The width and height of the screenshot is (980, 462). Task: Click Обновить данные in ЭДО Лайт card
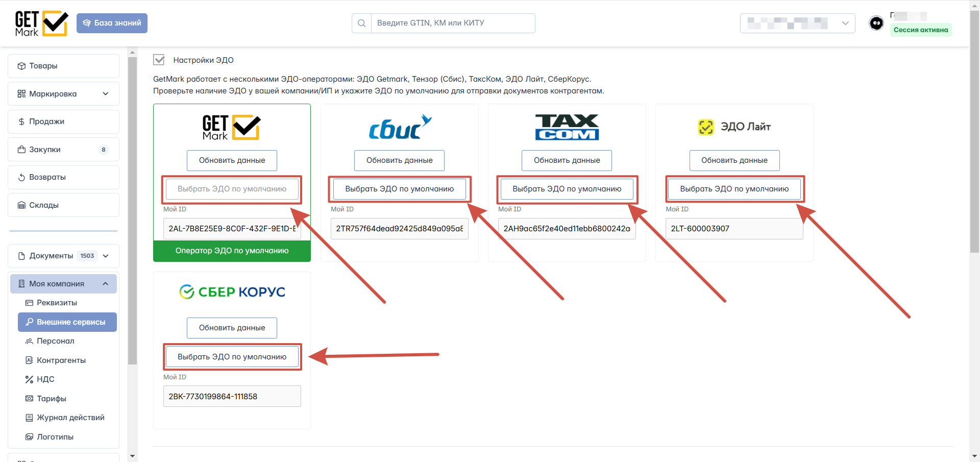(x=734, y=160)
